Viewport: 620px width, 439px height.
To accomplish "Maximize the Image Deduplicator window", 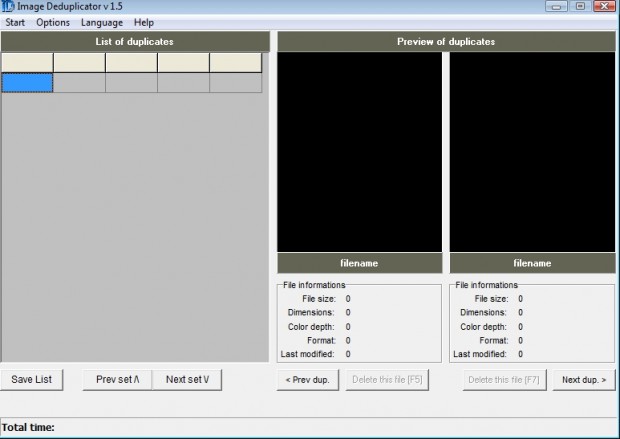I will (x=580, y=6).
